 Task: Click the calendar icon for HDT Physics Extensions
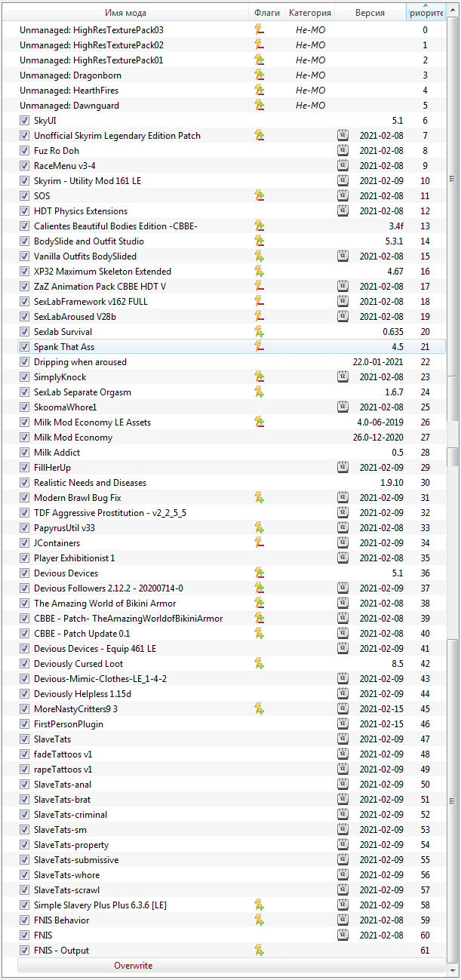click(343, 211)
